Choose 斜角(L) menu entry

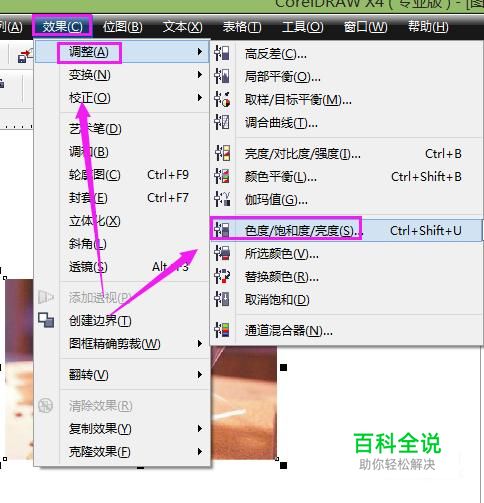[x=122, y=244]
